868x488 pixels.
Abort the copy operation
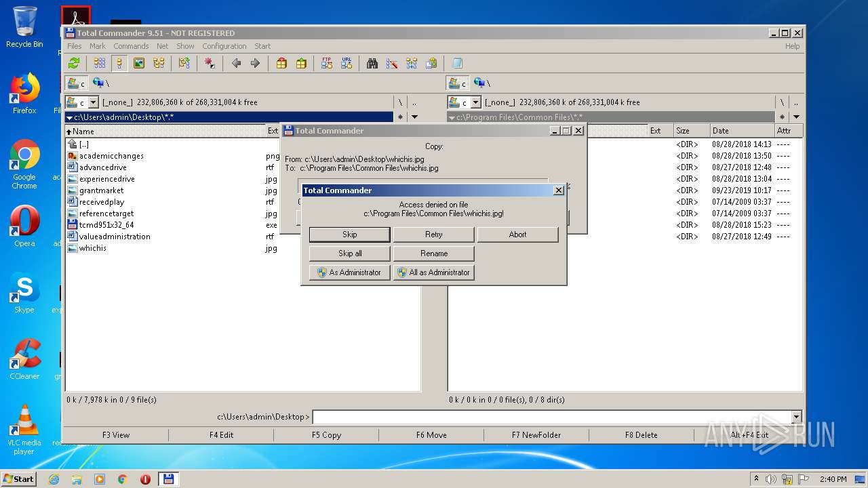click(517, 235)
